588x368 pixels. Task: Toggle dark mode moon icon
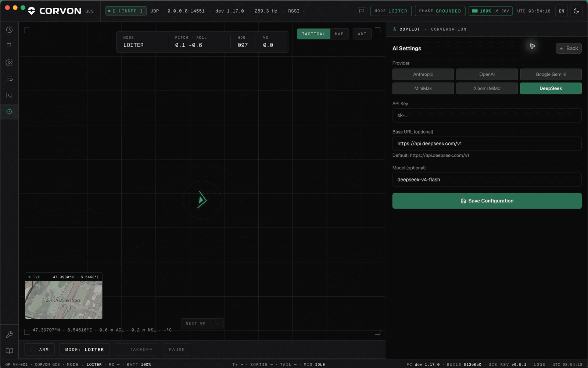tap(576, 11)
